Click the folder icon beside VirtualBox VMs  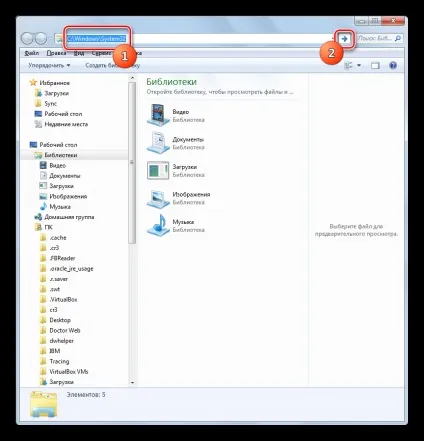click(x=43, y=372)
